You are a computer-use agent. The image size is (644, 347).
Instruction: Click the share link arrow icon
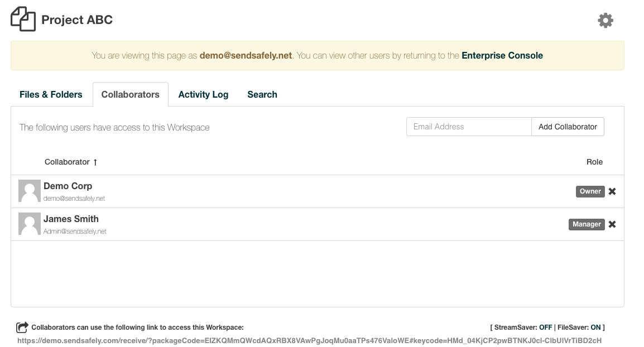pyautogui.click(x=22, y=327)
